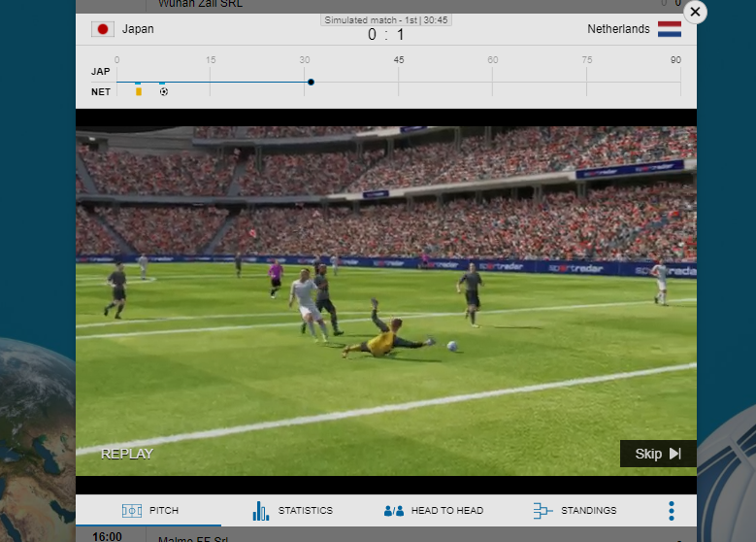
Task: Select the Netherlands team name
Action: click(x=618, y=29)
